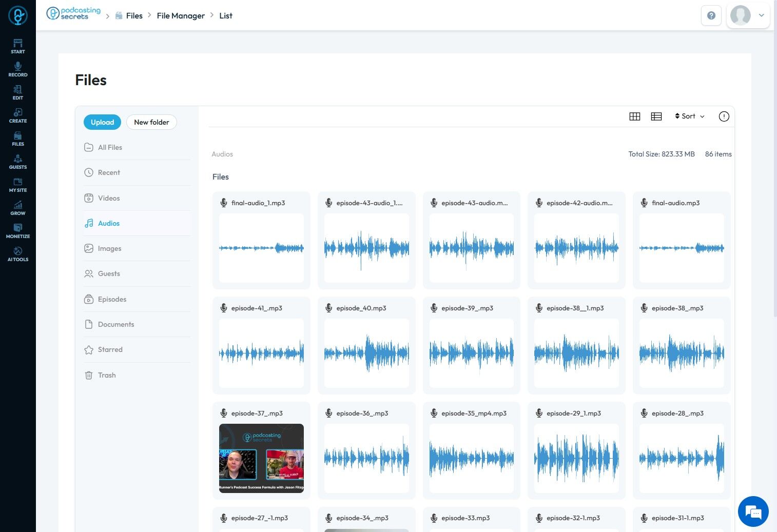Open the GROW section in sidebar
777x532 pixels.
click(18, 208)
